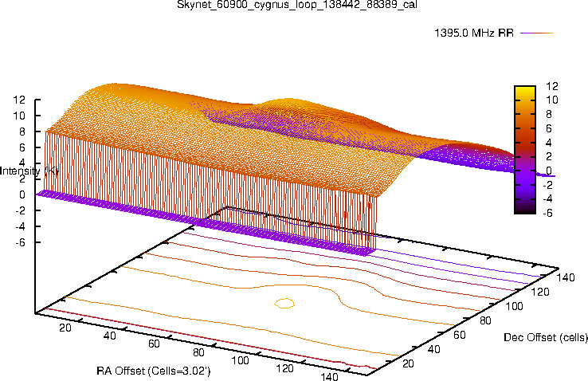Click intensity axis tick label 12
588x381 pixels.
coord(19,100)
